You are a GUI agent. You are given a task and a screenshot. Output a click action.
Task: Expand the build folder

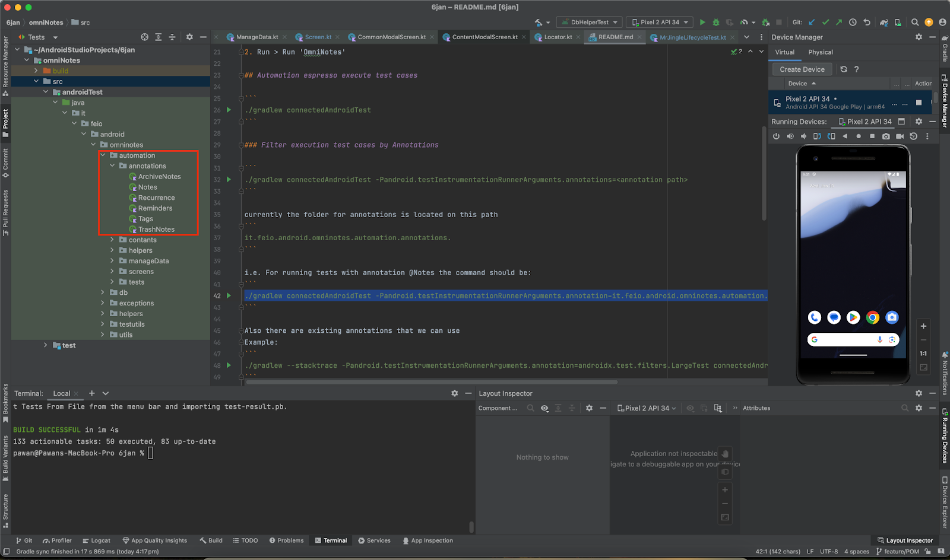tap(36, 71)
